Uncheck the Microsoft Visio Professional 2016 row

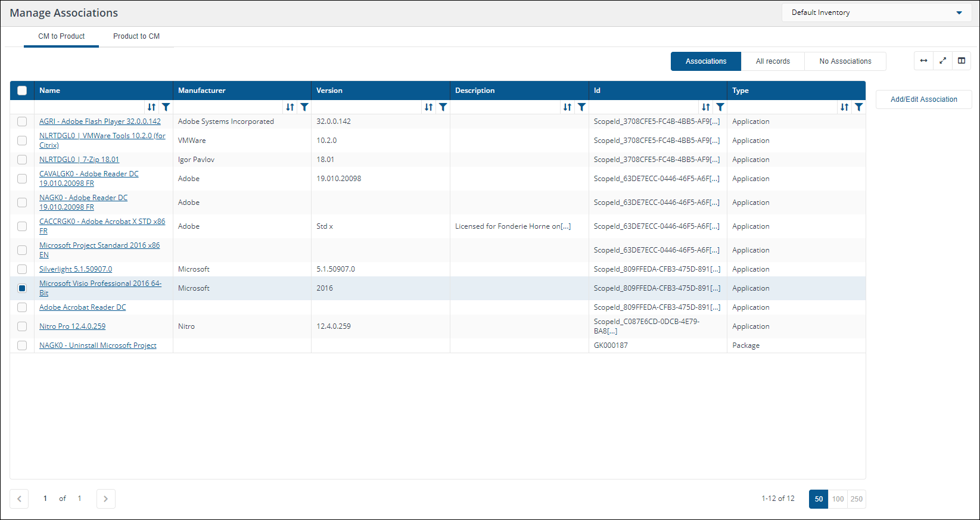click(x=22, y=288)
